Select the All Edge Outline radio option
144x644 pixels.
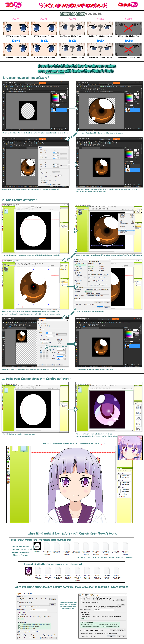point(19,617)
